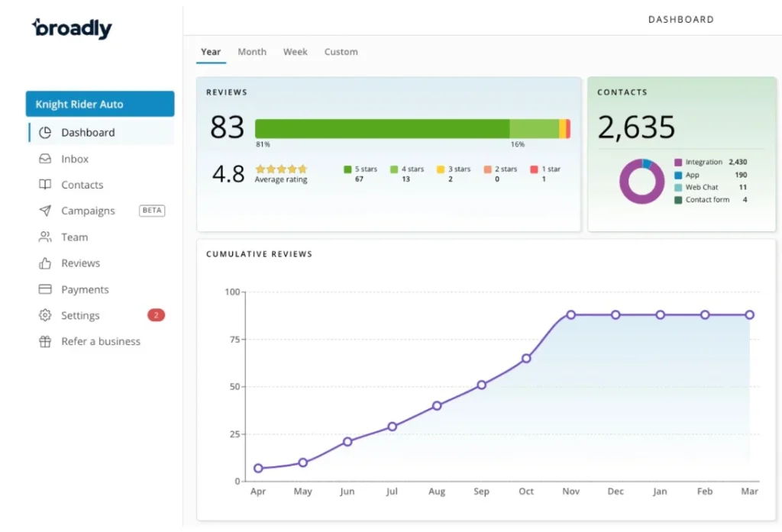Image resolution: width=782 pixels, height=532 pixels.
Task: Go to the Contacts page
Action: tap(100, 185)
